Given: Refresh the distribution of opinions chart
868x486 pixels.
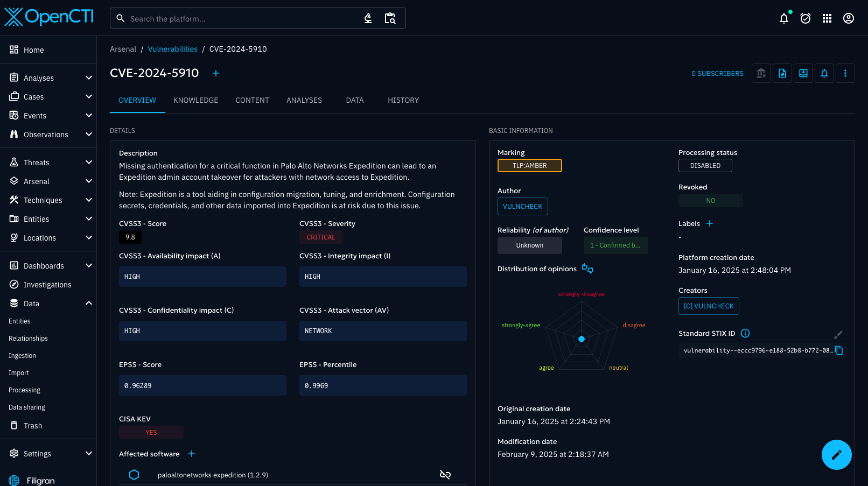Looking at the screenshot, I should [x=587, y=268].
